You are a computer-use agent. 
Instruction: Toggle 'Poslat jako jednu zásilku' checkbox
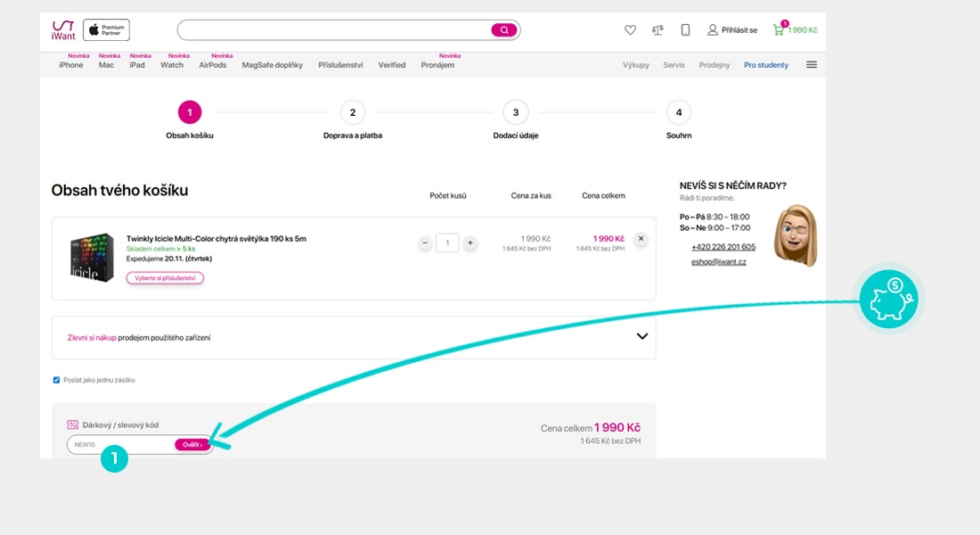[x=57, y=380]
